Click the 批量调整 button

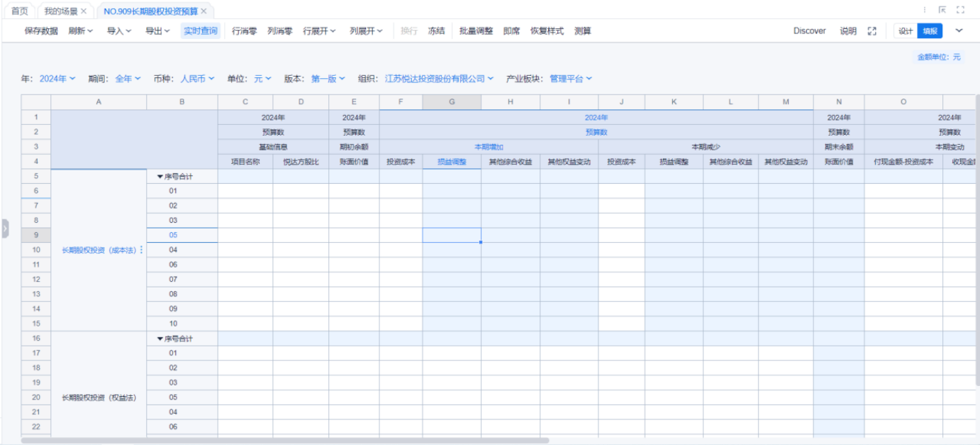(476, 31)
